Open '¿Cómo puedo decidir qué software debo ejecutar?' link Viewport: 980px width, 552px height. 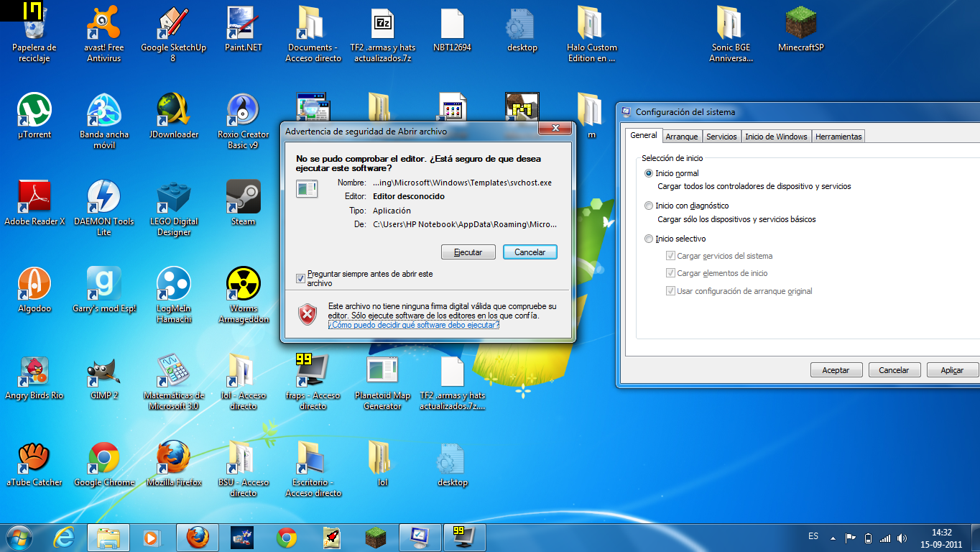(x=414, y=325)
